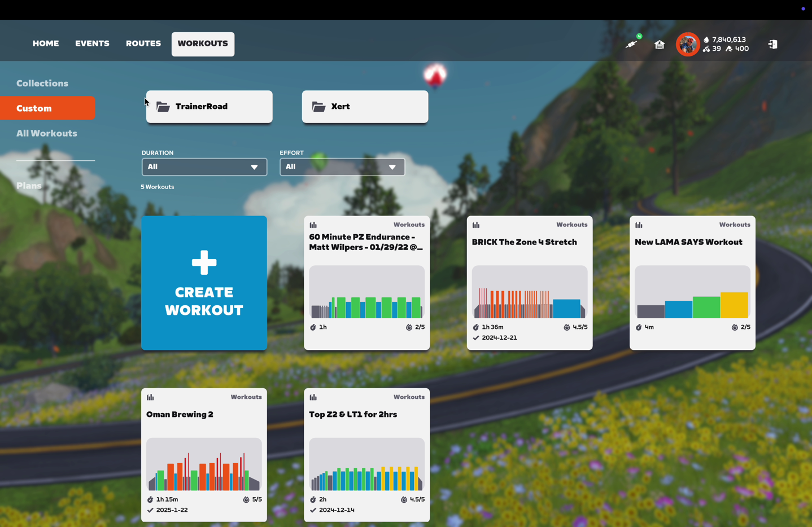
Task: Open New LAMA SAYS Workout title
Action: [x=688, y=242]
